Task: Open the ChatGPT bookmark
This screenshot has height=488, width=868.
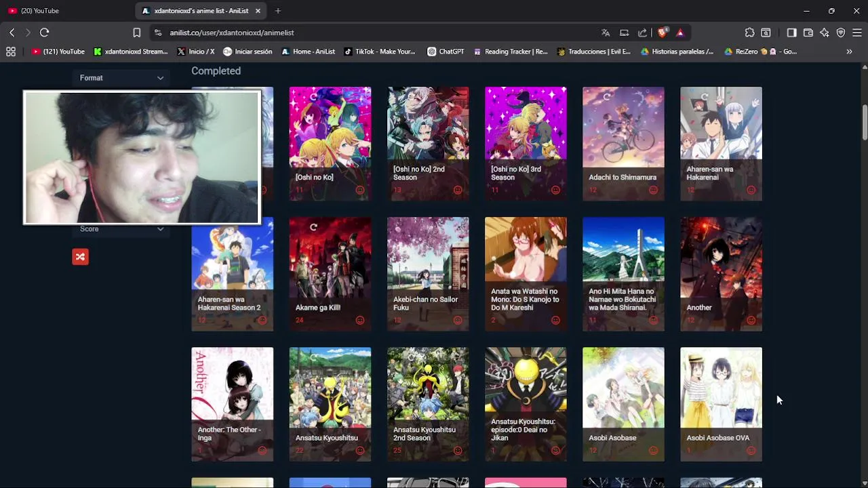Action: pyautogui.click(x=446, y=52)
